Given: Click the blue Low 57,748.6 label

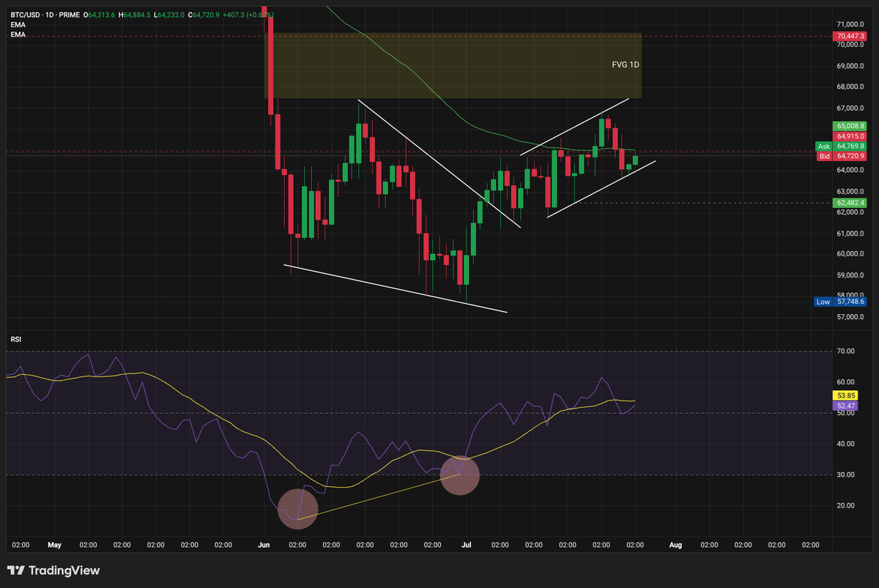Looking at the screenshot, I should pos(842,301).
